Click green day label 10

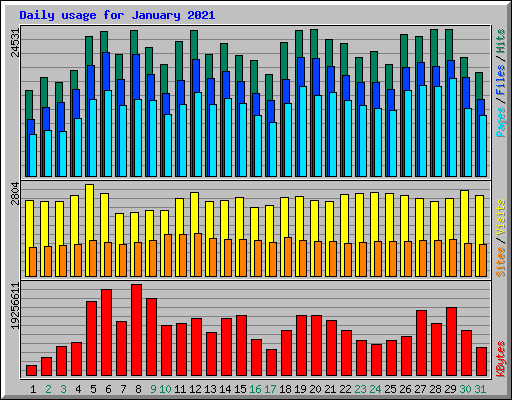(x=165, y=389)
